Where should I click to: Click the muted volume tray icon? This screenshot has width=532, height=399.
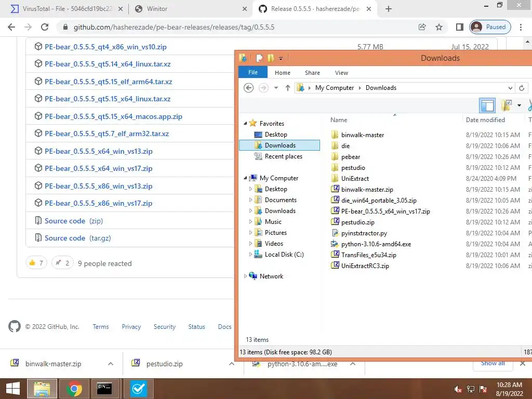(x=458, y=389)
